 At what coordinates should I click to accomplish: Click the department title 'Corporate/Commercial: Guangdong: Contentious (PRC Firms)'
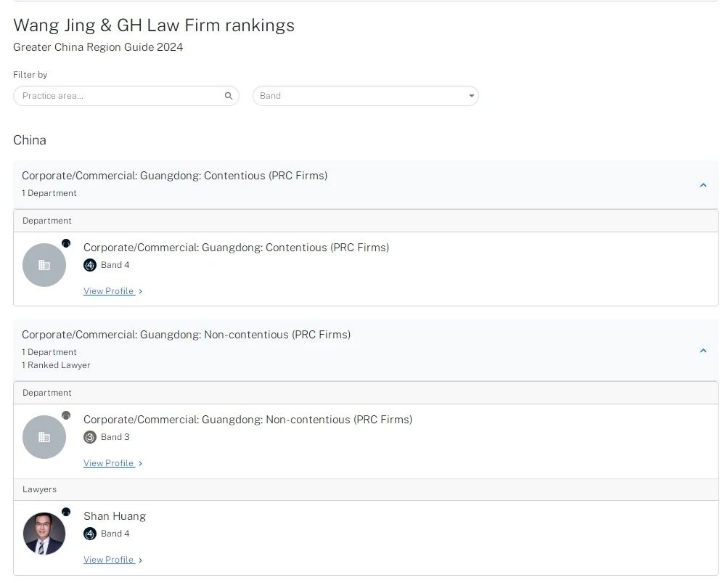[237, 248]
